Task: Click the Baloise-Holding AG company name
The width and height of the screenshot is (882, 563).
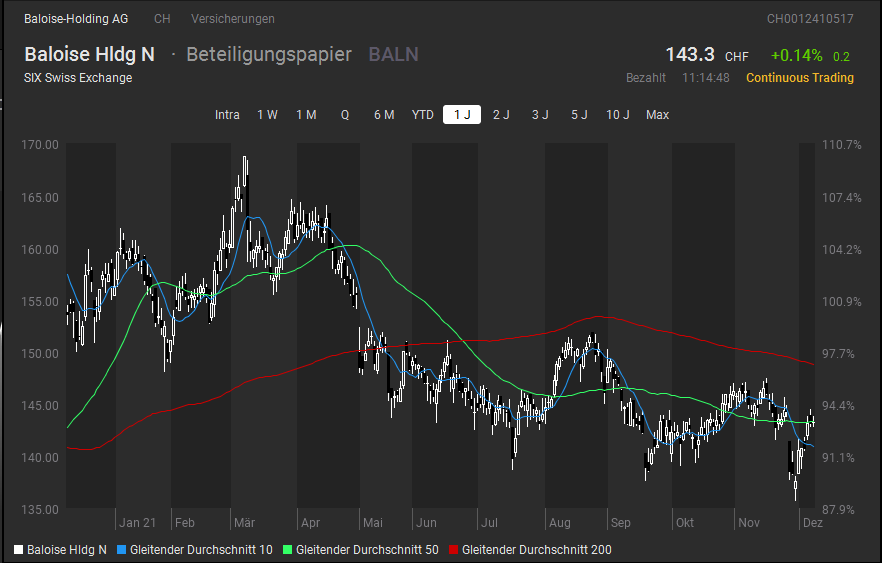Action: pyautogui.click(x=76, y=19)
